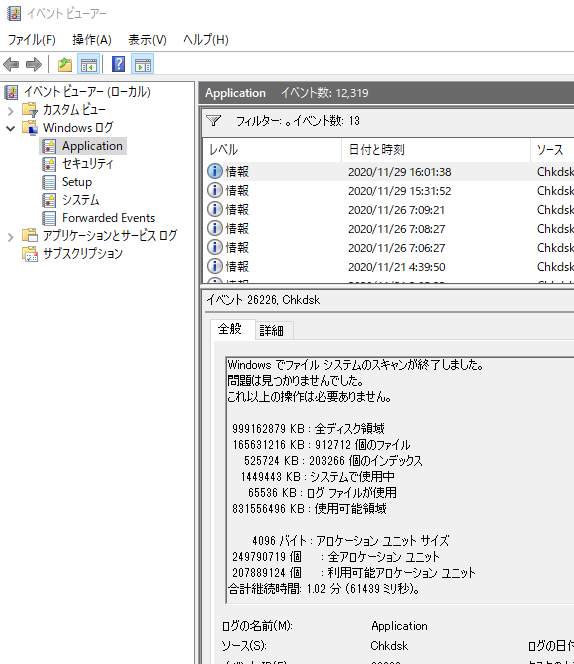Collapse the Windows ログ tree node
Viewport: 574px width, 664px height.
pos(11,128)
